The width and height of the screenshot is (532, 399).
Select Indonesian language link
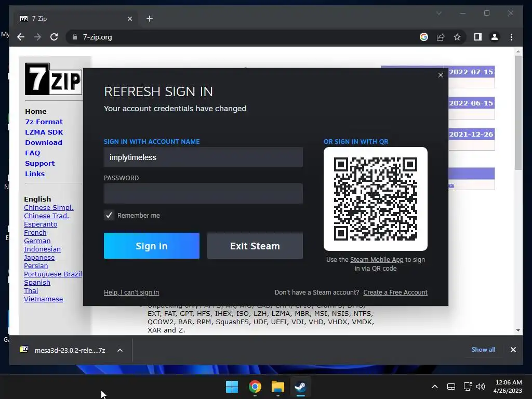[42, 249]
